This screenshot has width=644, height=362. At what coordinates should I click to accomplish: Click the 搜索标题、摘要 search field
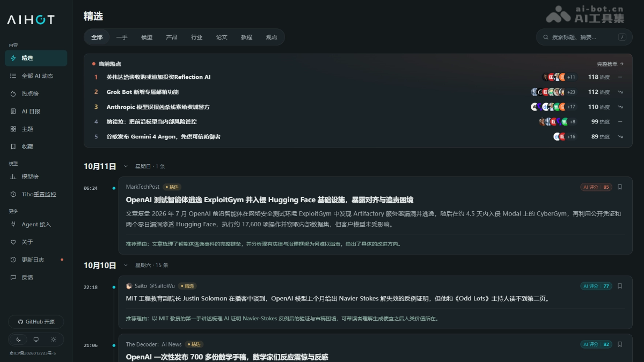click(584, 37)
